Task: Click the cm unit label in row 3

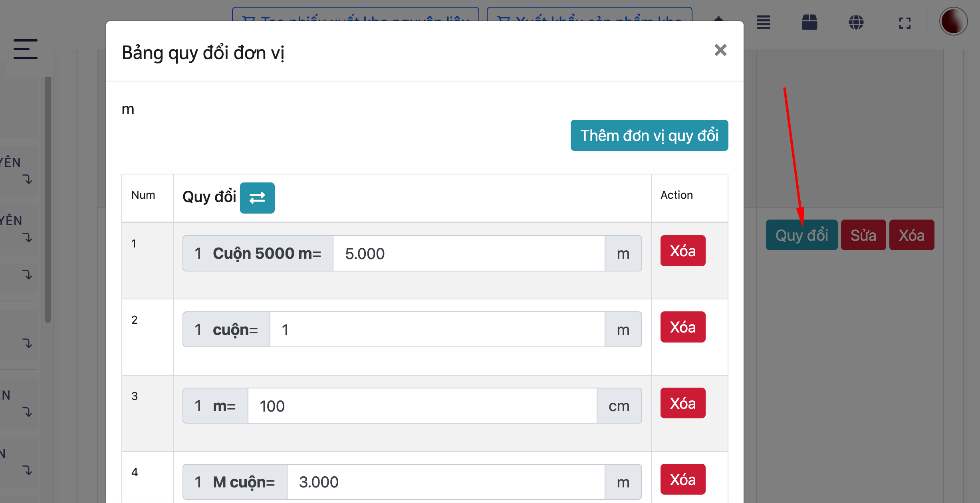Action: (x=619, y=406)
